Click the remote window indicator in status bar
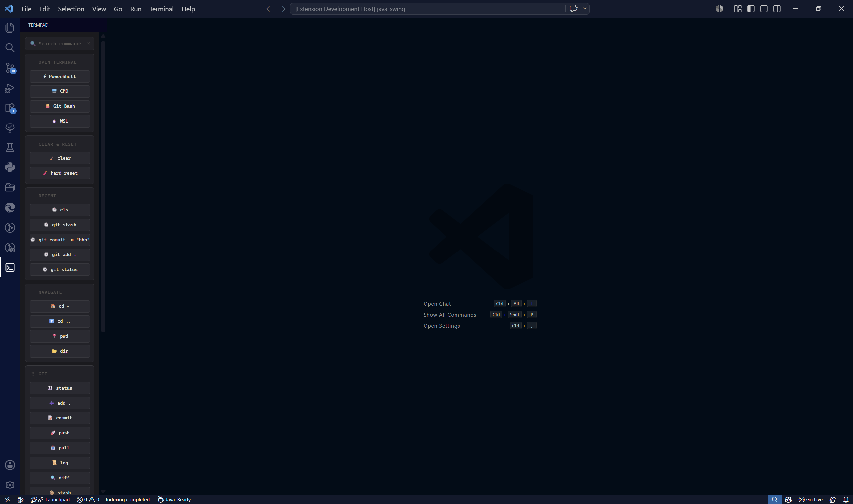853x504 pixels. 7,499
